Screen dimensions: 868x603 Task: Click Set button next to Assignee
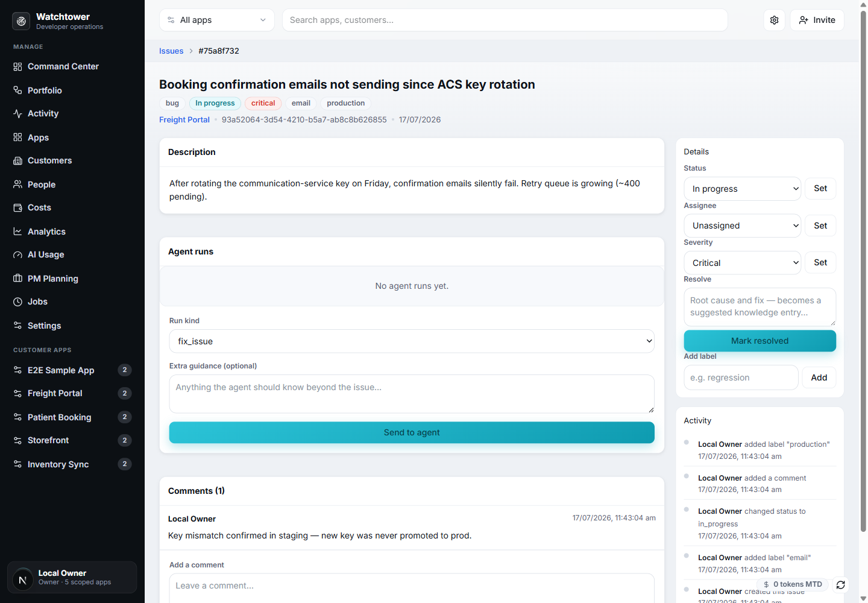[820, 226]
